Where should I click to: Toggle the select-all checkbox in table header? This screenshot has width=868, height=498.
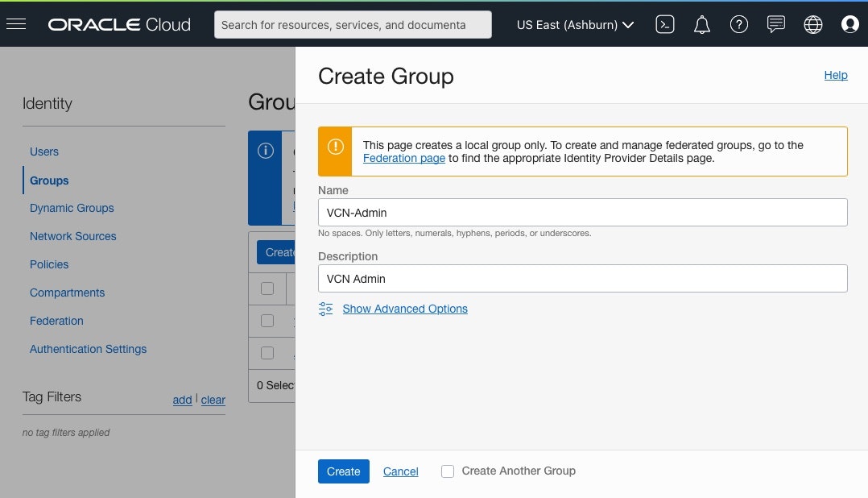pos(267,288)
